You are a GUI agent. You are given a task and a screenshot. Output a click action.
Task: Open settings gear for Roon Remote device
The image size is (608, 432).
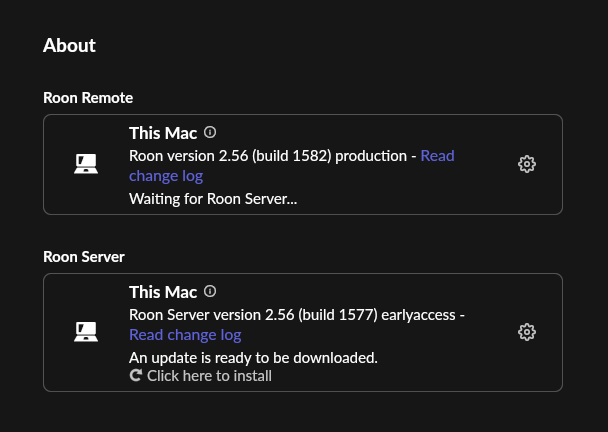click(527, 164)
